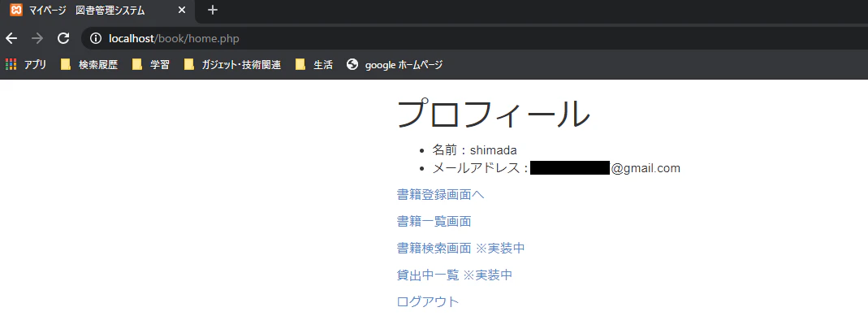Screen dimensions: 868x329
Task: Reload the page with the refresh icon
Action: click(63, 38)
